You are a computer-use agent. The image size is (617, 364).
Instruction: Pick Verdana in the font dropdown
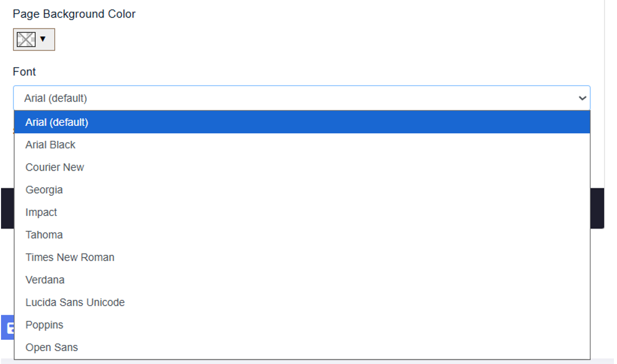click(45, 280)
